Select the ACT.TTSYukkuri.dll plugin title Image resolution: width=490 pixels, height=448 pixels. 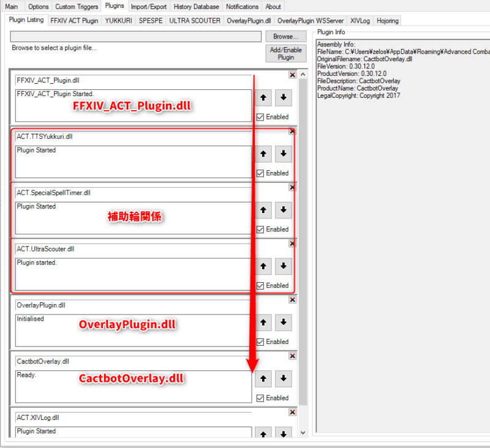45,136
